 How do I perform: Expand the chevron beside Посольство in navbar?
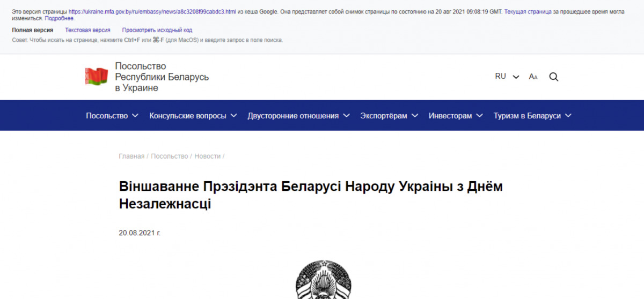[135, 116]
